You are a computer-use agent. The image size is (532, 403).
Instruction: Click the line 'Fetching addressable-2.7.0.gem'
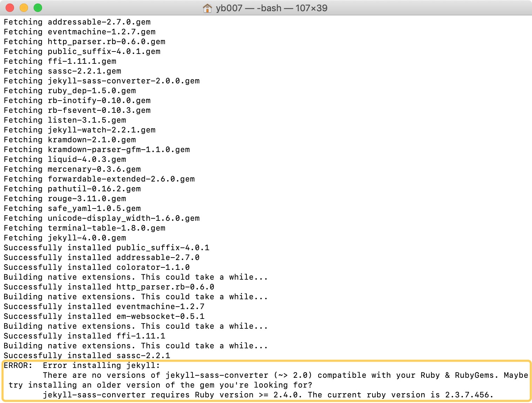[x=77, y=22]
